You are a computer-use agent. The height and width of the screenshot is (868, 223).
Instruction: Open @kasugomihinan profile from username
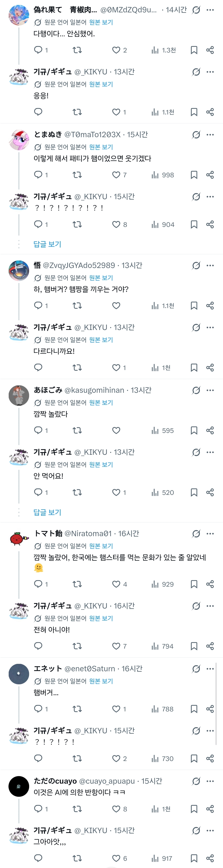(94, 390)
